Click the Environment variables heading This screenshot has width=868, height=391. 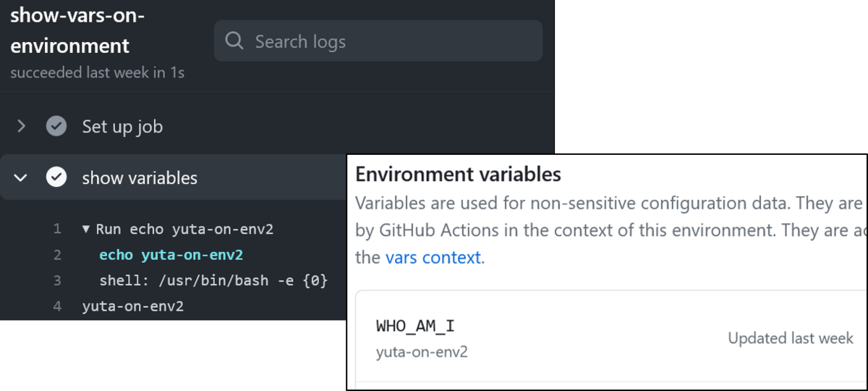[459, 175]
